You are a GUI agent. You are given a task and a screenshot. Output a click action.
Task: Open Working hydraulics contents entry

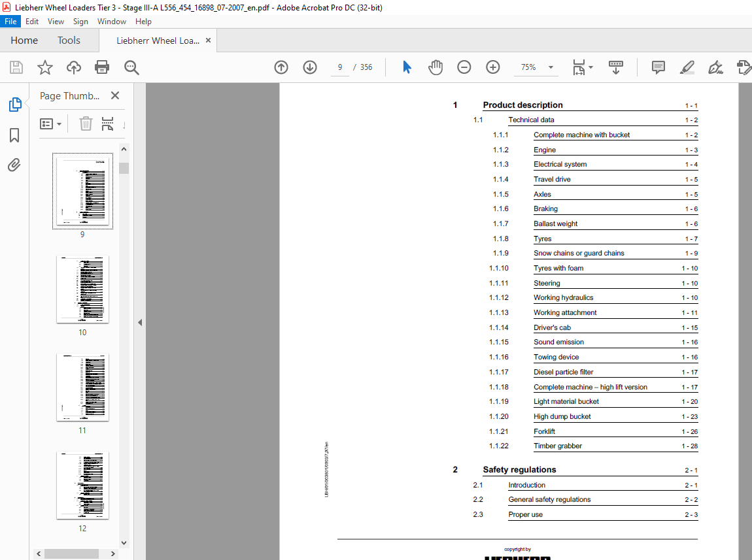[x=564, y=297]
